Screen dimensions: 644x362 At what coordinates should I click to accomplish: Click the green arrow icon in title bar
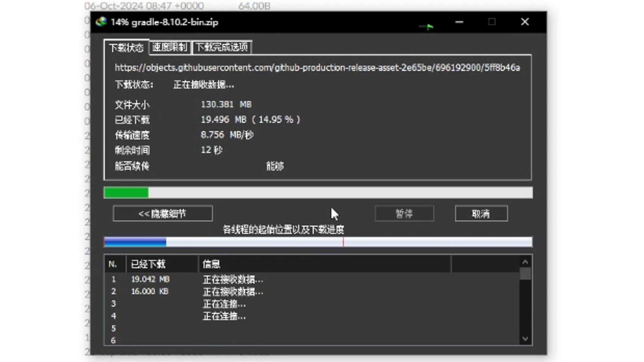pos(426,26)
